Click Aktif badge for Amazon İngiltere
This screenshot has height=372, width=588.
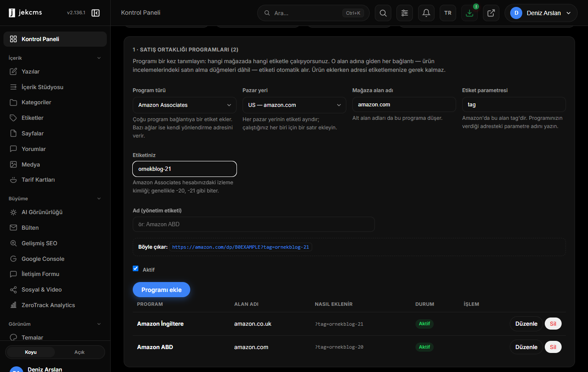425,324
